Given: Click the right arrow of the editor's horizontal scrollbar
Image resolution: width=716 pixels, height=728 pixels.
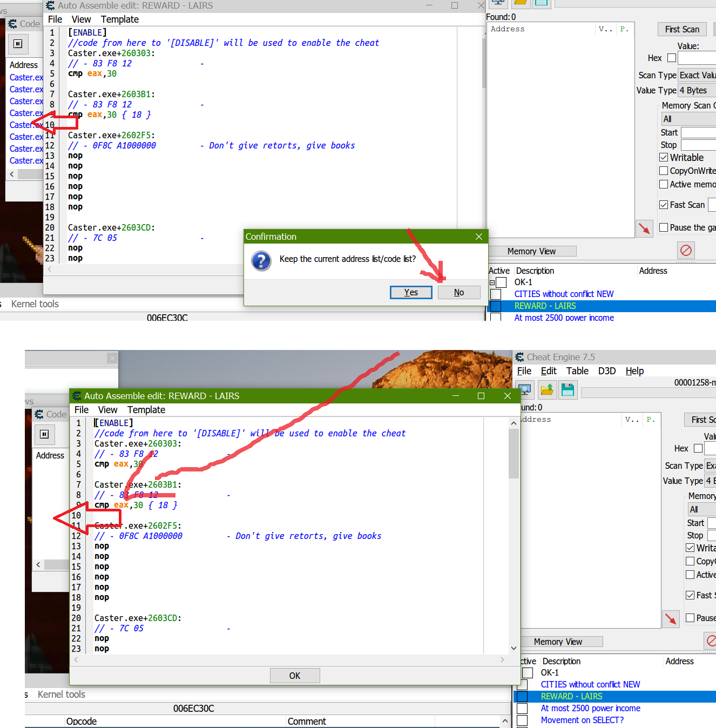Looking at the screenshot, I should pos(502,659).
